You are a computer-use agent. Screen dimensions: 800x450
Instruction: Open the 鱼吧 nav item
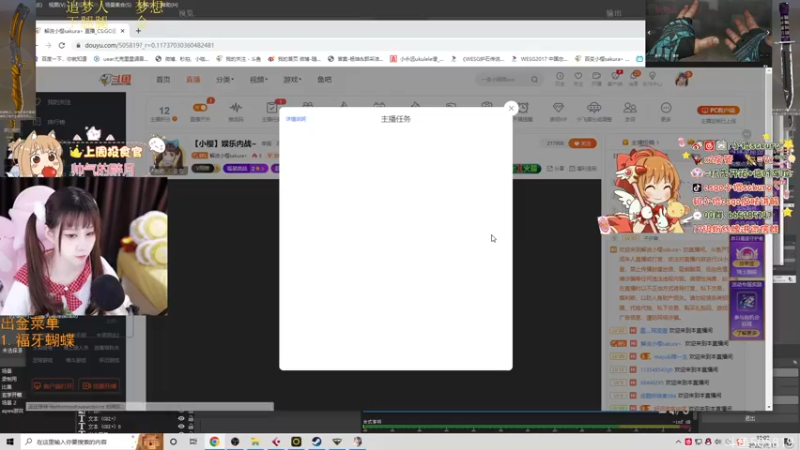(x=324, y=80)
